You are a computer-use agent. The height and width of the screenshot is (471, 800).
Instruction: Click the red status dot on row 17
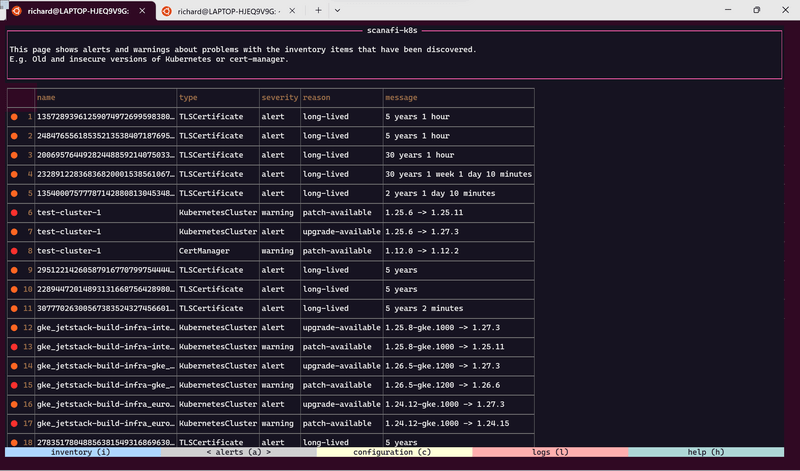(14, 424)
